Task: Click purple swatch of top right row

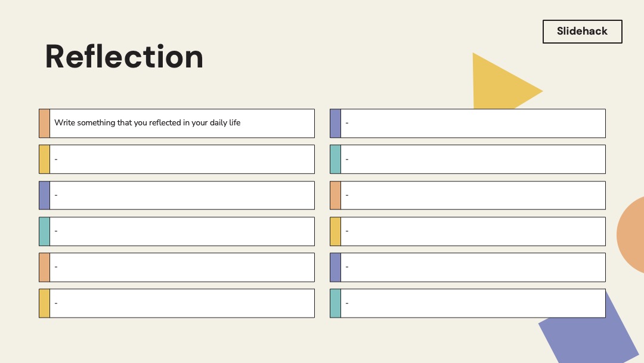Action: [x=335, y=124]
